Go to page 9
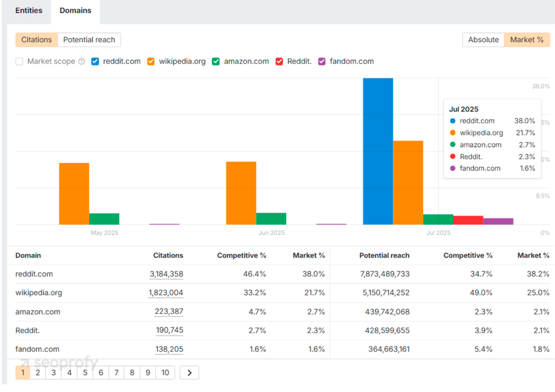This screenshot has height=392, width=555. [x=148, y=373]
